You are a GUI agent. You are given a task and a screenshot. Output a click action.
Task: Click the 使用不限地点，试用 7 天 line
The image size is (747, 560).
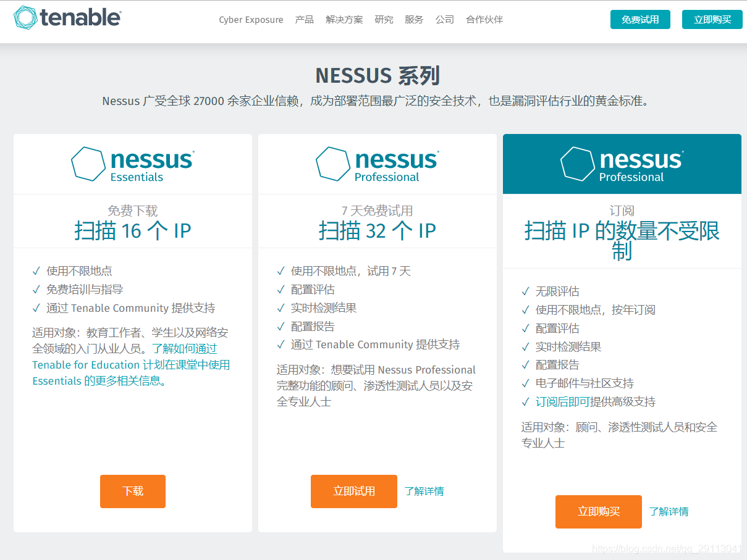pos(351,271)
